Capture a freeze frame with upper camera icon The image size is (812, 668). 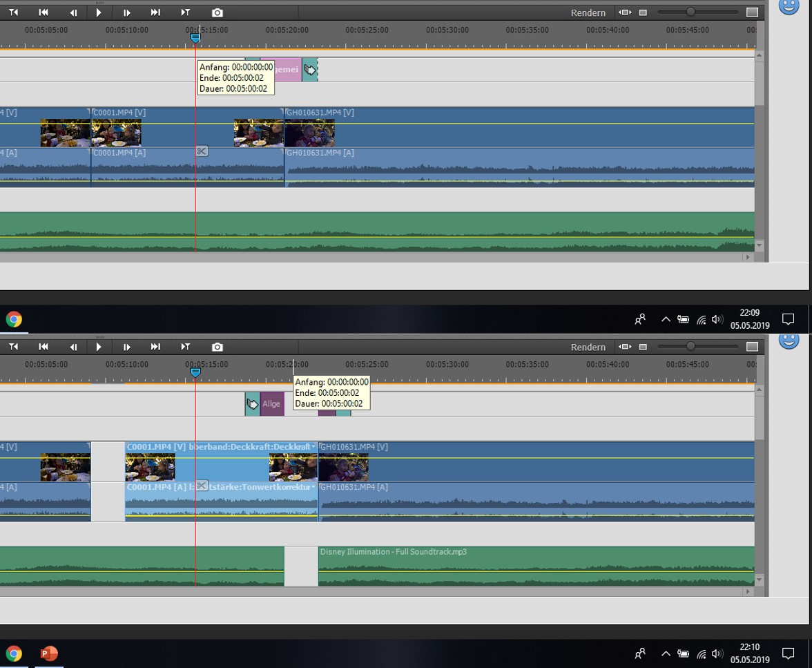click(217, 12)
